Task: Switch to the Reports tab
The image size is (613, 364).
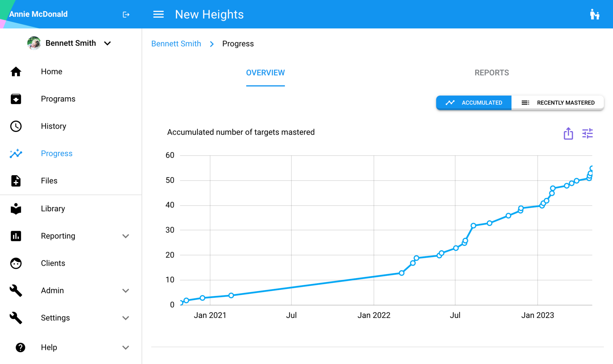Action: 491,73
